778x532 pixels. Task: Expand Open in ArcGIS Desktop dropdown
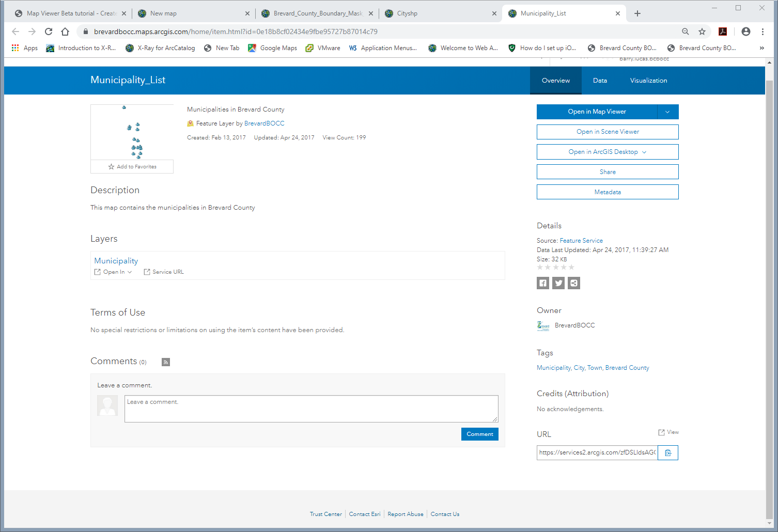(x=644, y=152)
